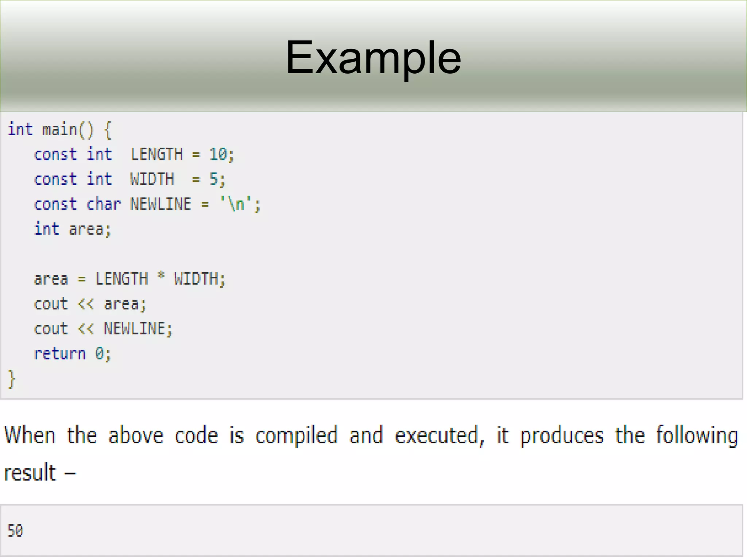Click the 'int area;' declaration line

tap(72, 229)
